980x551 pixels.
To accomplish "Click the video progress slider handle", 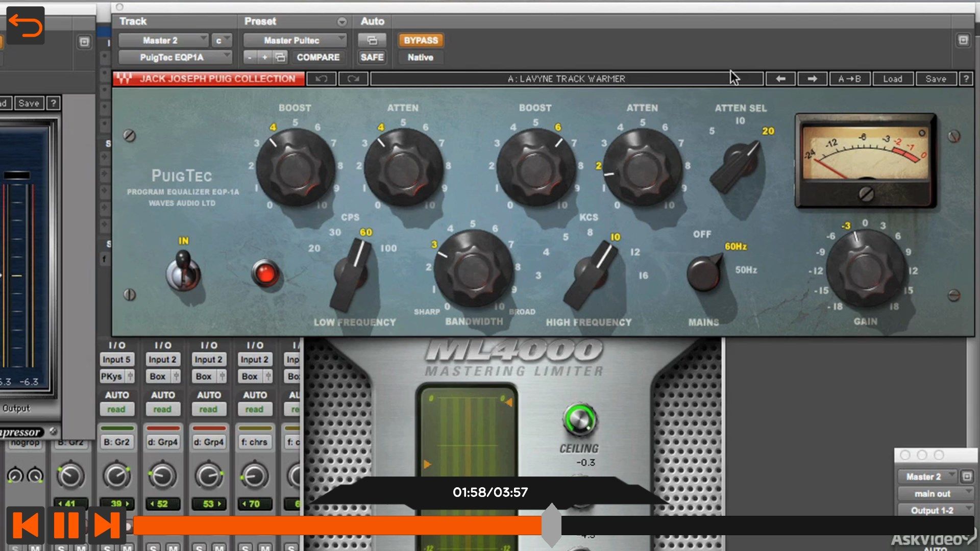I will coord(551,524).
